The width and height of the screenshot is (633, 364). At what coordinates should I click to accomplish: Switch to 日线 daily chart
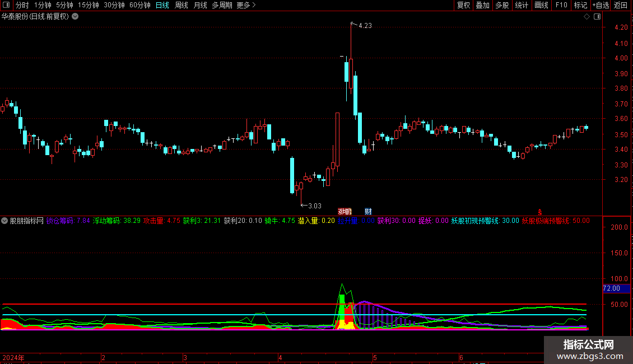(x=162, y=5)
